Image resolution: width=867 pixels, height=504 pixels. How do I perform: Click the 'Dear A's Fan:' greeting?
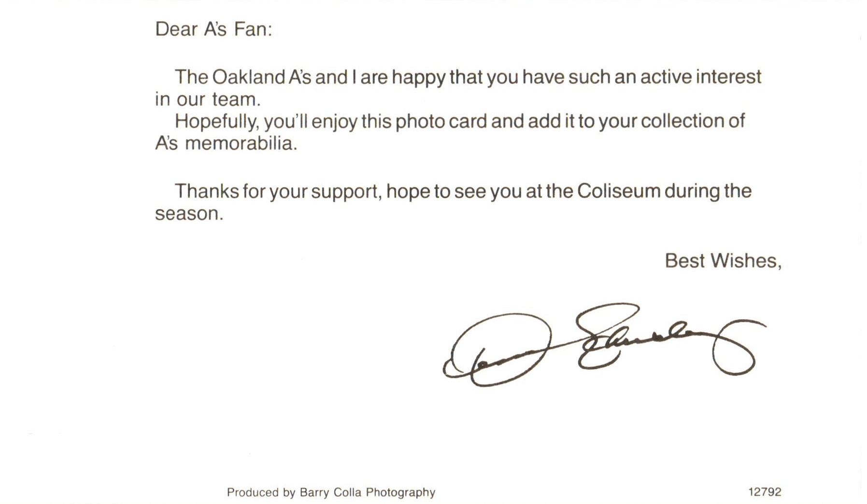point(213,29)
